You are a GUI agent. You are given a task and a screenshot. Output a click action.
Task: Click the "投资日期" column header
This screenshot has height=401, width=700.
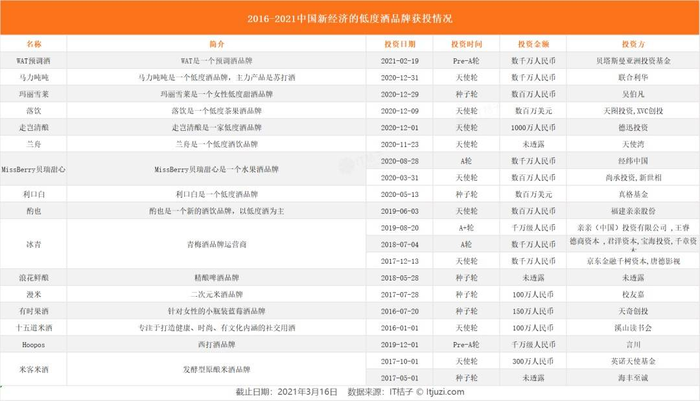pyautogui.click(x=400, y=44)
